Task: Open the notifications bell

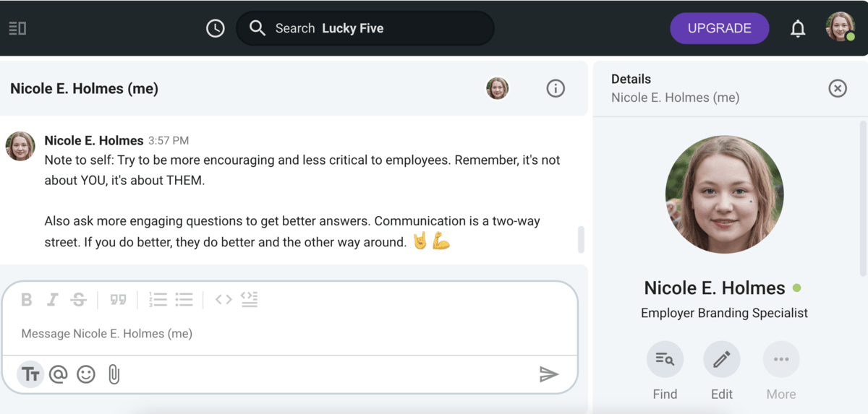Action: 798,29
